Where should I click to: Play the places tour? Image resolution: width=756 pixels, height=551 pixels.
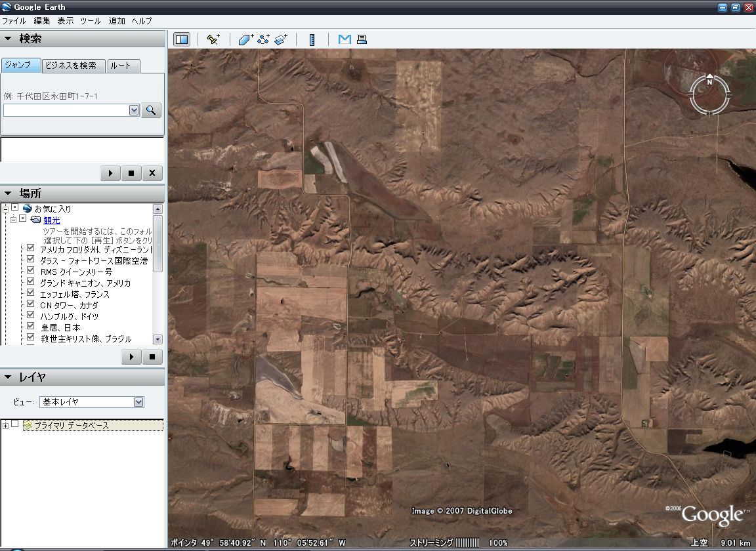pos(131,357)
